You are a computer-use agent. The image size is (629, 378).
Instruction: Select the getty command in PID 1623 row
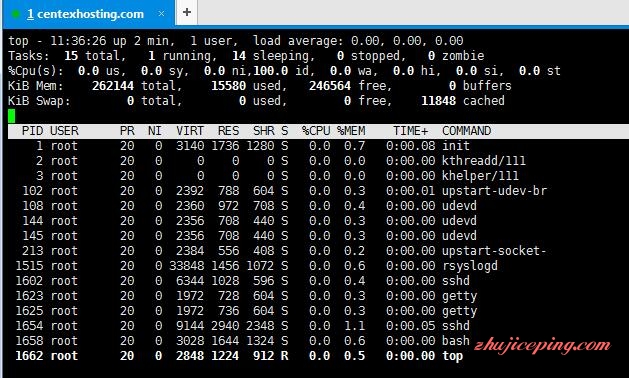tap(459, 296)
